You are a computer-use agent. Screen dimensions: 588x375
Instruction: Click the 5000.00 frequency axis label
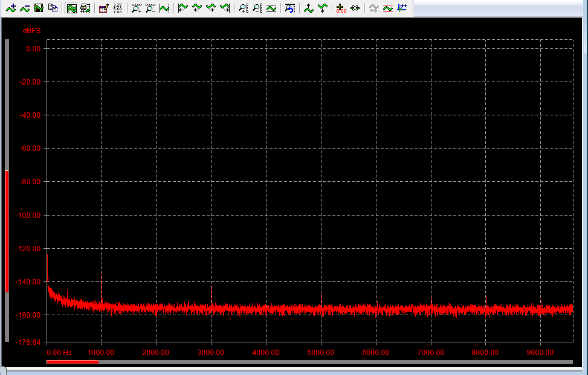[321, 353]
